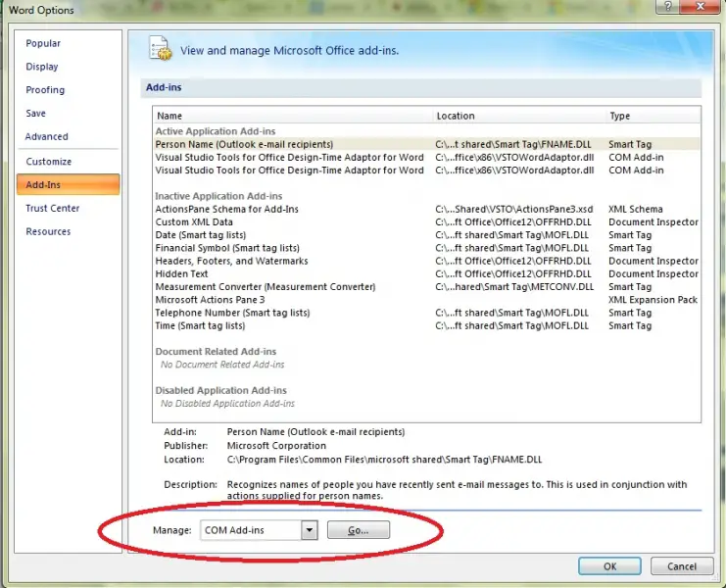The image size is (726, 588).
Task: Go to Proofing options category
Action: (45, 90)
